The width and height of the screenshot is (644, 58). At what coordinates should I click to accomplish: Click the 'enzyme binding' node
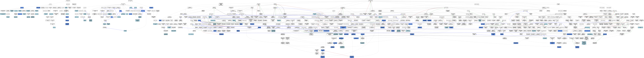pos(16,11)
